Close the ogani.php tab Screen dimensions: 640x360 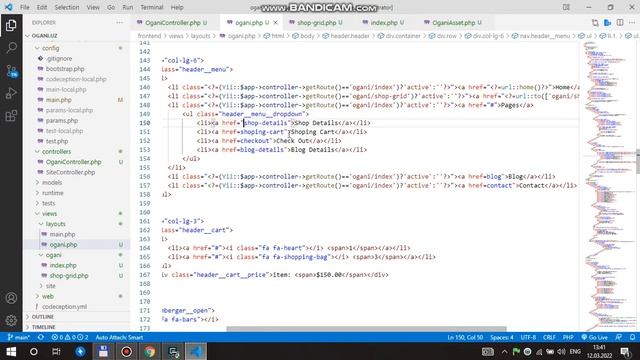tap(276, 22)
